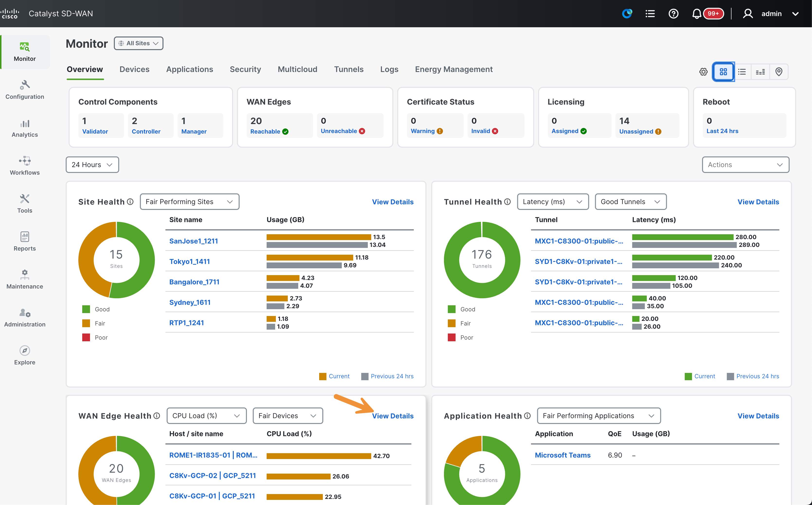
Task: Click the Cisco logo in the header
Action: 10,14
